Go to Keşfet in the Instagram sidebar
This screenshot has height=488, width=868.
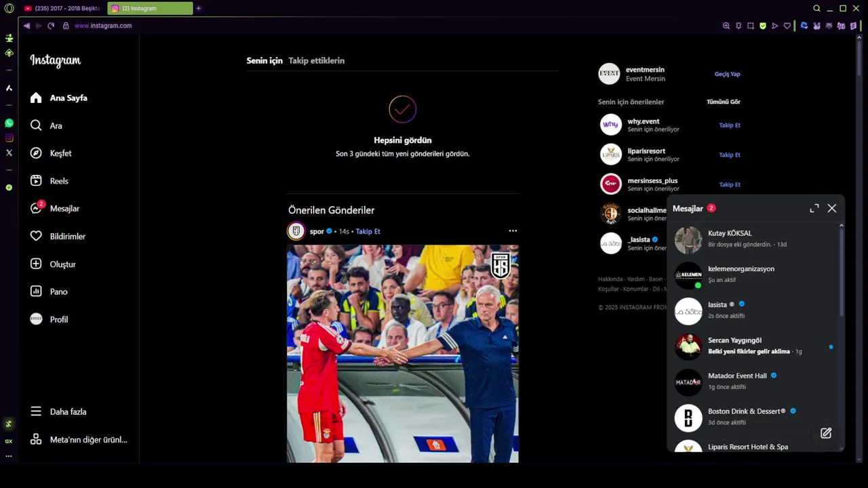click(51, 153)
